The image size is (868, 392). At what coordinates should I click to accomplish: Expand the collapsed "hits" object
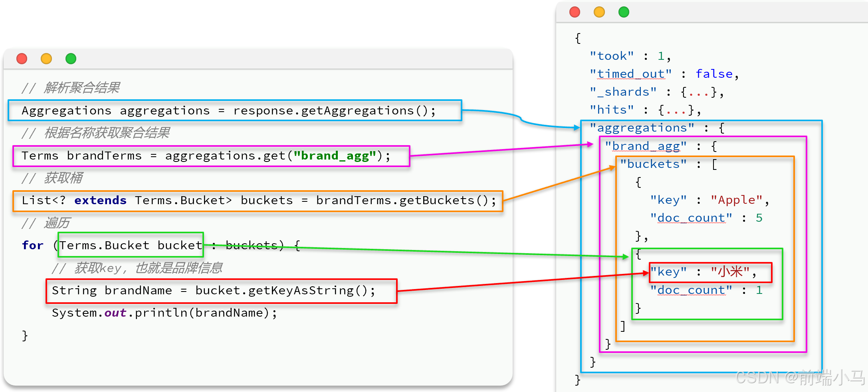click(x=676, y=110)
